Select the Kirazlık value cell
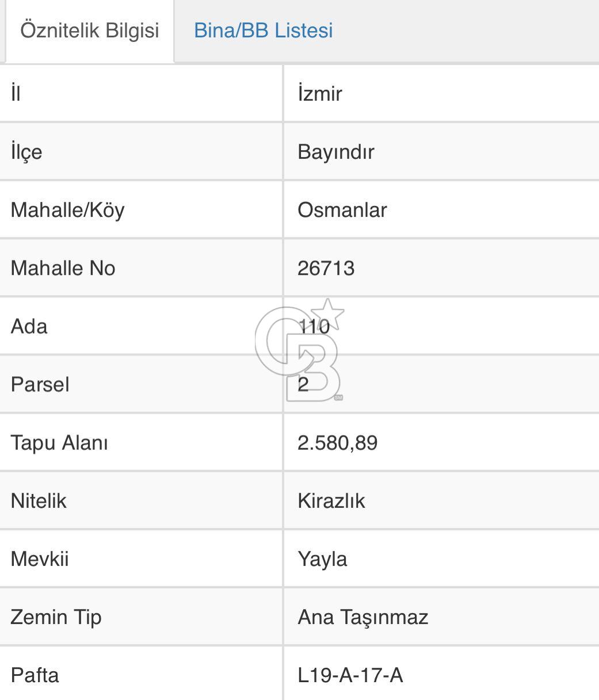Viewport: 599px width, 700px height. [331, 501]
